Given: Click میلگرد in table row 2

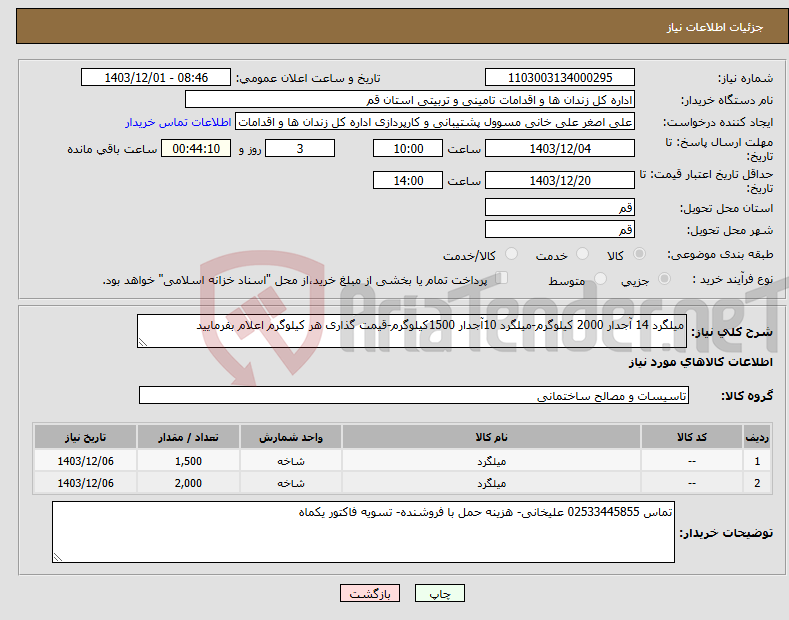Looking at the screenshot, I should [x=491, y=483].
